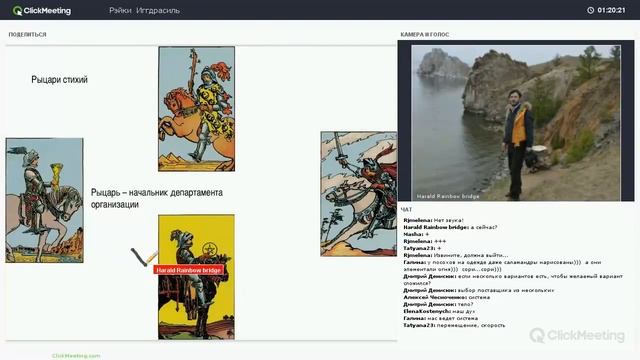Select the Knight of Pentacles card image

[x=196, y=277]
